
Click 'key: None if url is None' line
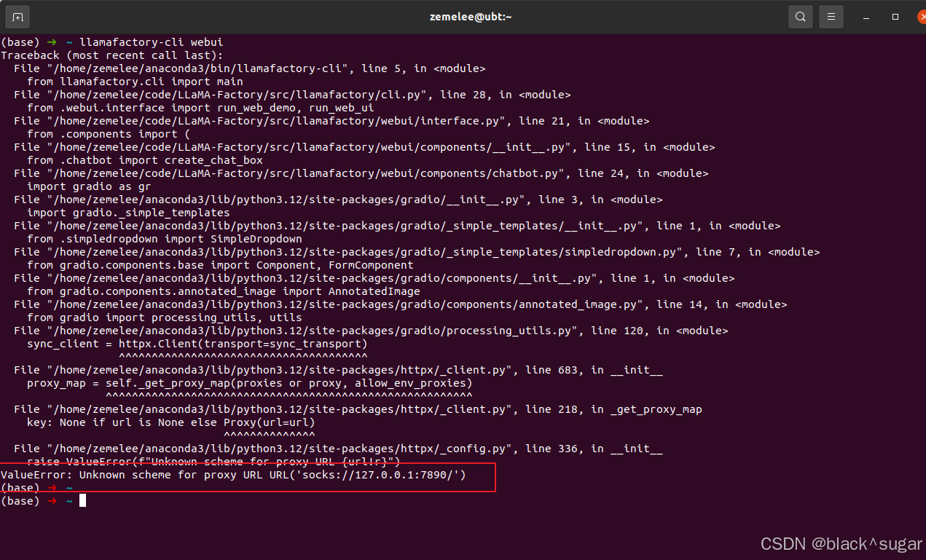171,422
